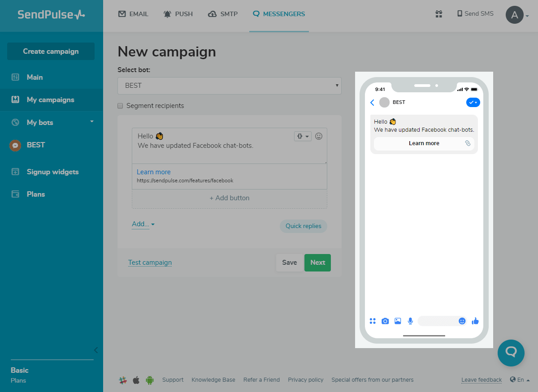Click the emoji icon in preview input
The height and width of the screenshot is (392, 538).
(x=462, y=321)
